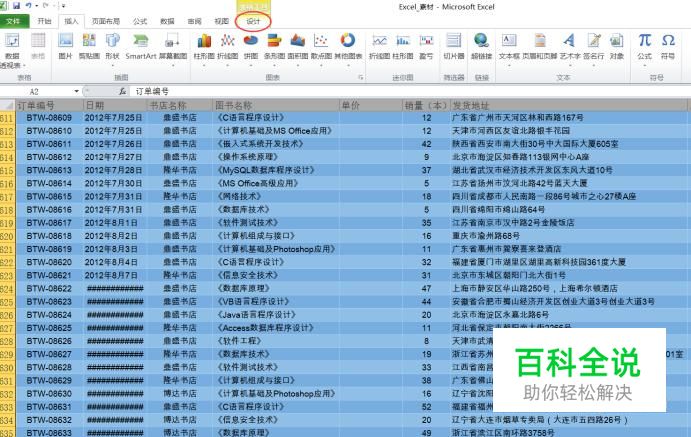Click the cell 《Java语言程序设计》
This screenshot has height=437, width=691.
click(276, 315)
